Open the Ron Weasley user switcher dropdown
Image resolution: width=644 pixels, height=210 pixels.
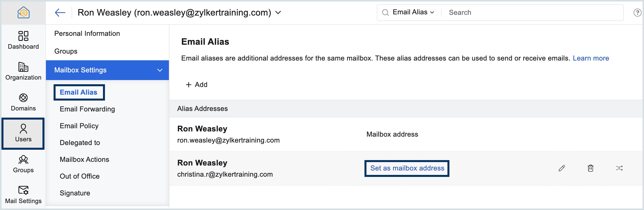(x=278, y=13)
